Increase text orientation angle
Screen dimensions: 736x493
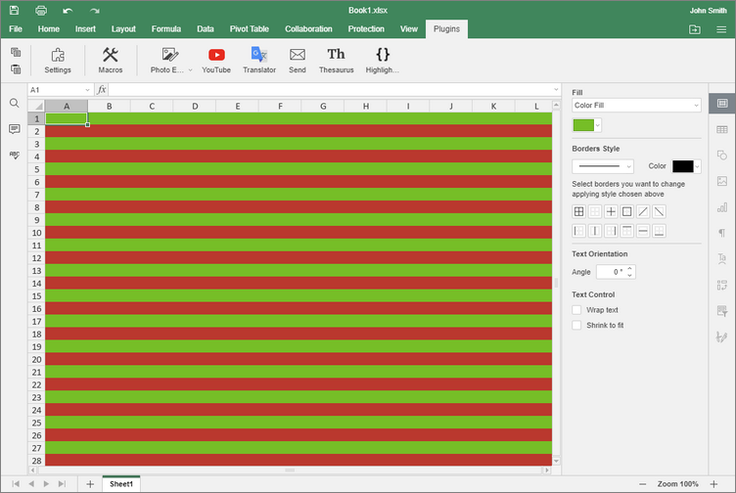tap(630, 269)
